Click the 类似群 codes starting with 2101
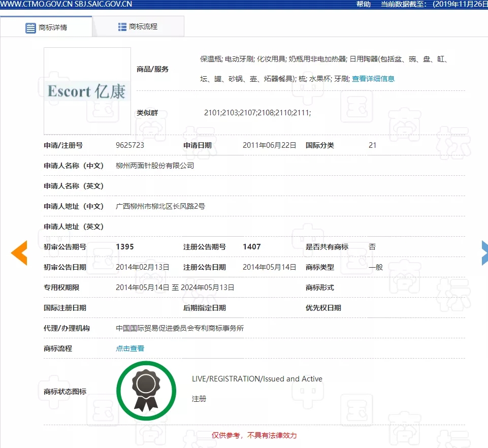The image size is (488, 448). click(x=257, y=113)
